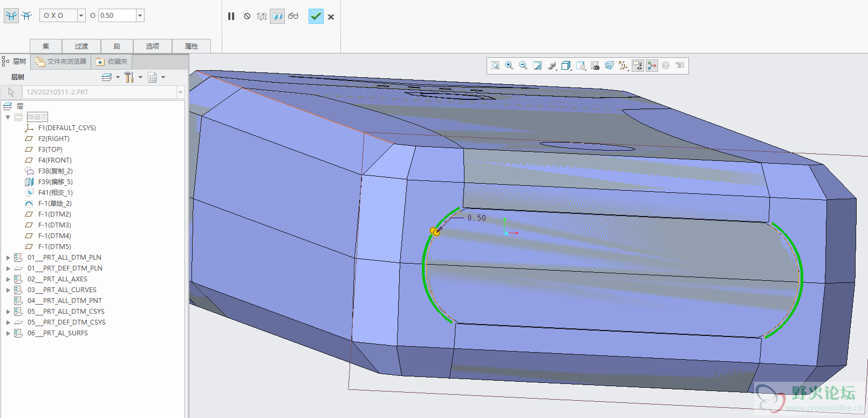
Task: Open the shading display style icon
Action: (552, 66)
